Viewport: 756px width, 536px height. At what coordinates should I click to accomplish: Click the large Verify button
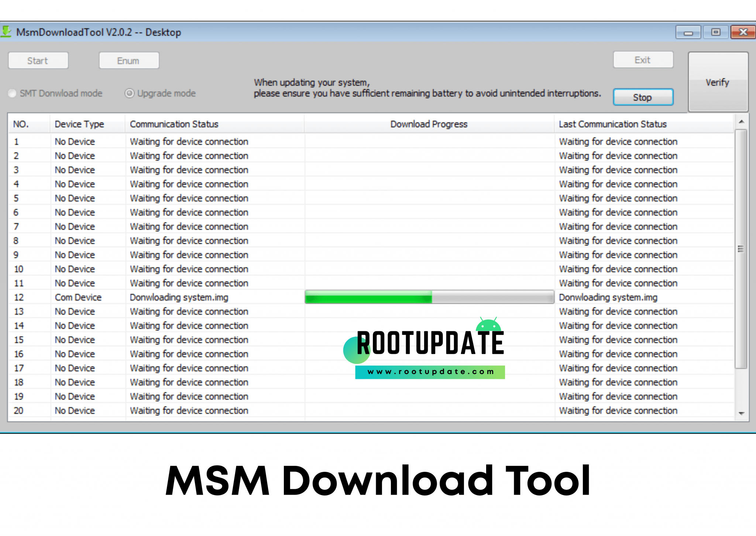tap(718, 82)
